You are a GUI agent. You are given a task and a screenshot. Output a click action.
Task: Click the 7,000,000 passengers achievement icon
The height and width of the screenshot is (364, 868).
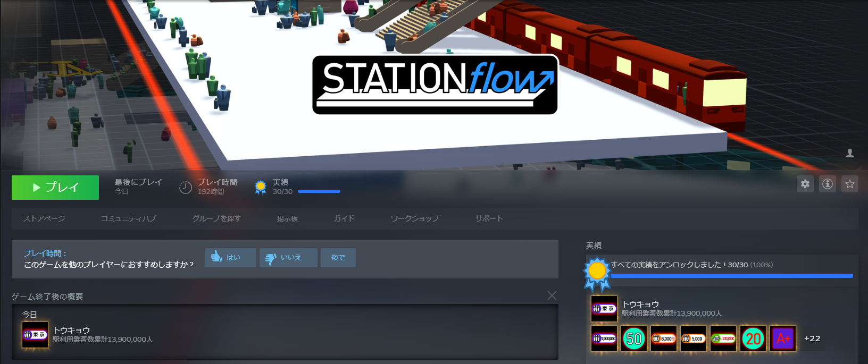coord(604,338)
